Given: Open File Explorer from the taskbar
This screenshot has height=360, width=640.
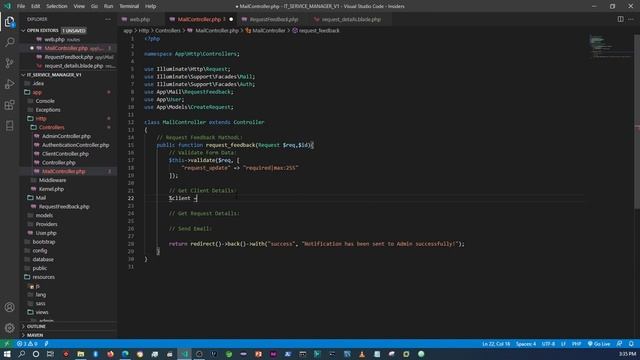Looking at the screenshot, I should pos(81,354).
